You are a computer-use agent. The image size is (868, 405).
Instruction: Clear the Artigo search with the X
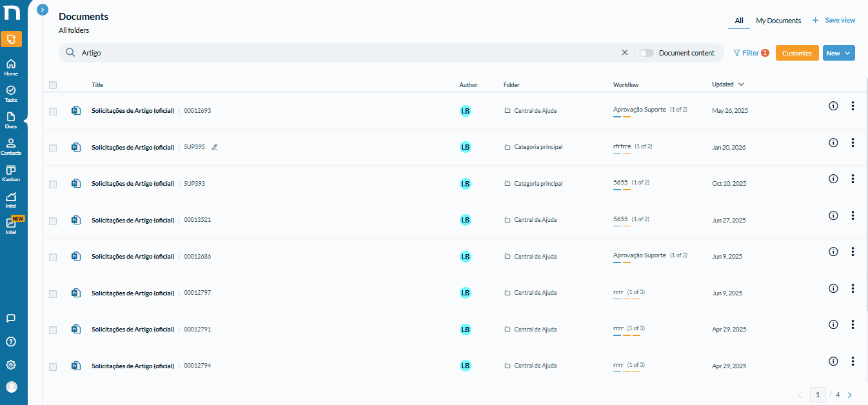click(x=624, y=53)
